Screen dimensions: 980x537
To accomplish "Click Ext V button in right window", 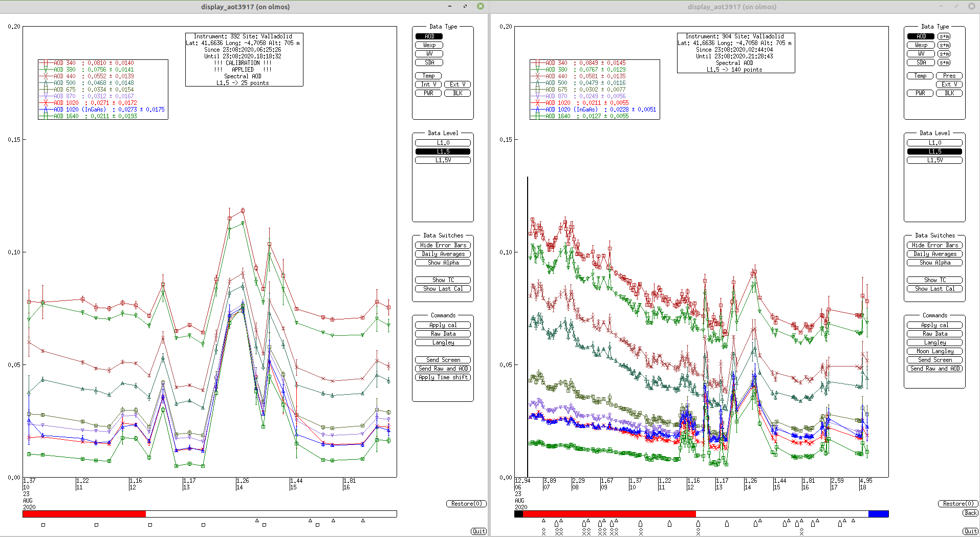I will click(x=949, y=84).
